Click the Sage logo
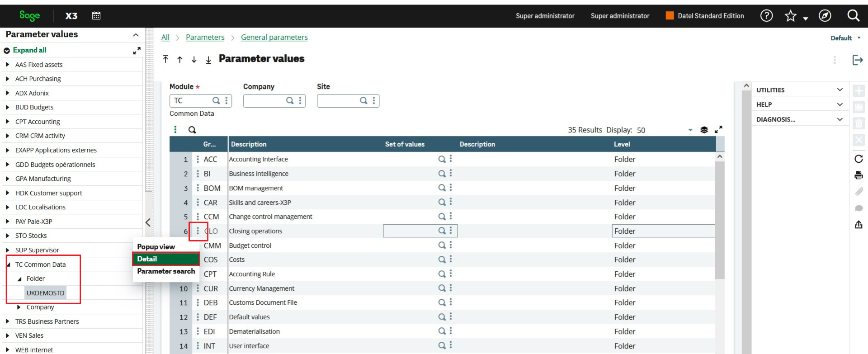 pyautogui.click(x=30, y=16)
